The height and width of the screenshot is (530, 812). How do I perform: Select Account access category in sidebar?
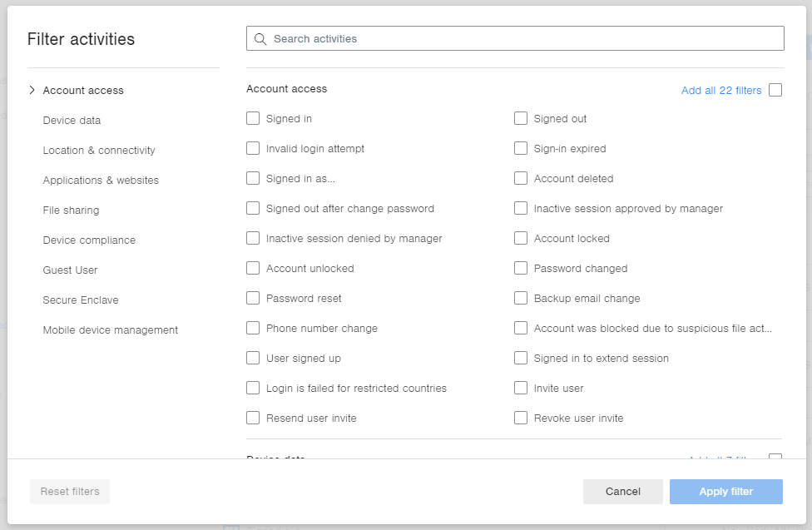pyautogui.click(x=83, y=90)
